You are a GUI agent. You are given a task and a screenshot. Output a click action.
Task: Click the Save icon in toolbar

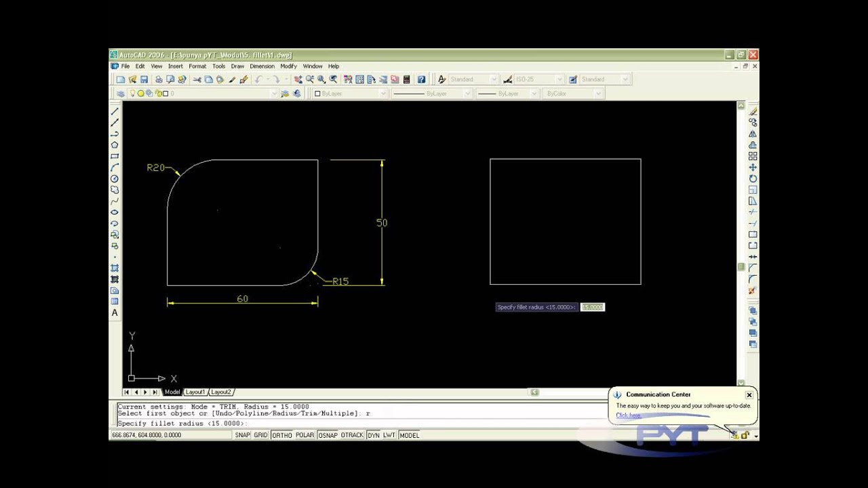(x=144, y=79)
